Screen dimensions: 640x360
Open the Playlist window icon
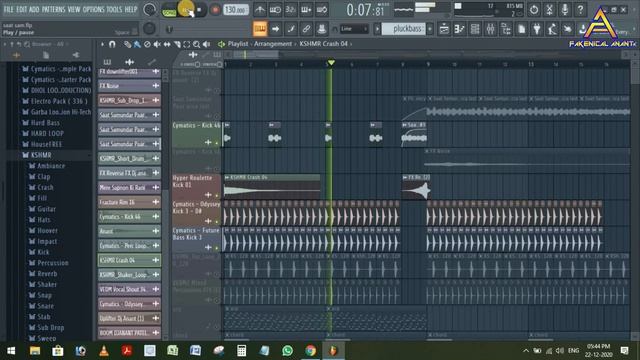(444, 29)
